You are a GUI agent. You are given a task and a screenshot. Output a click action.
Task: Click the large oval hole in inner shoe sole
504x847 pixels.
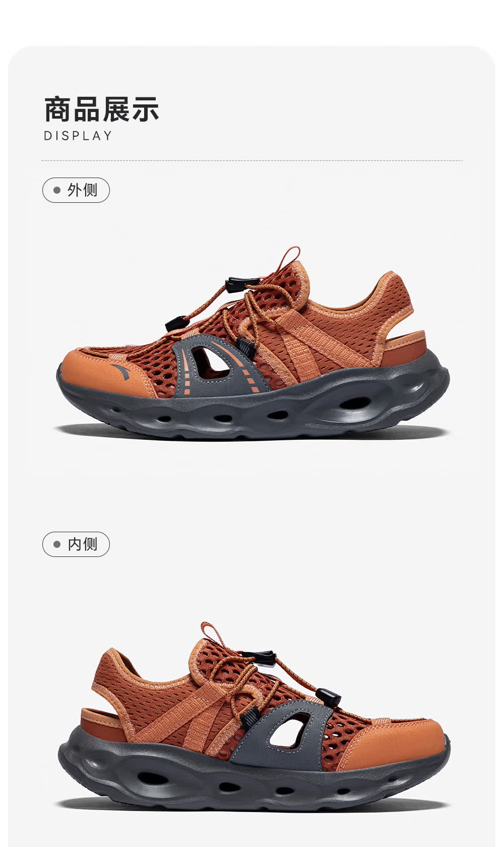pyautogui.click(x=152, y=778)
